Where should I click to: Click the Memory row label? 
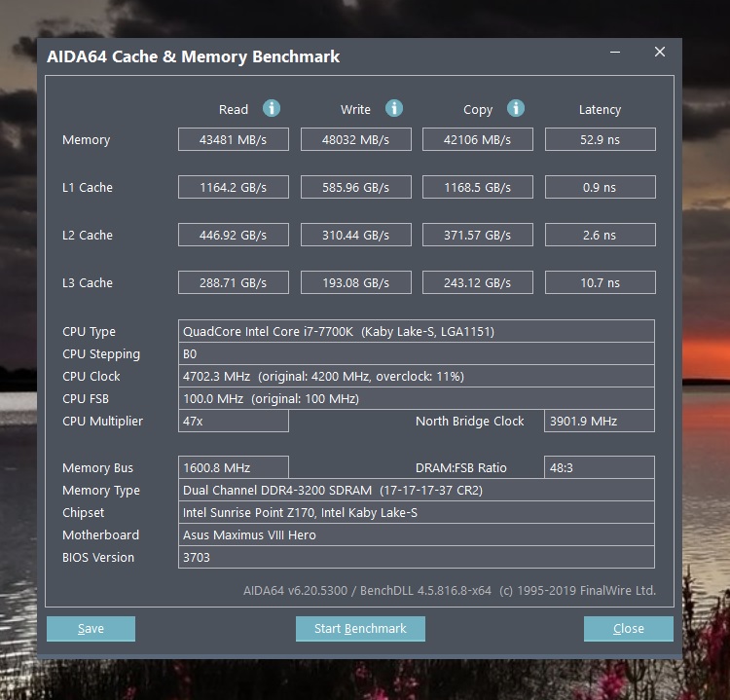pyautogui.click(x=86, y=140)
